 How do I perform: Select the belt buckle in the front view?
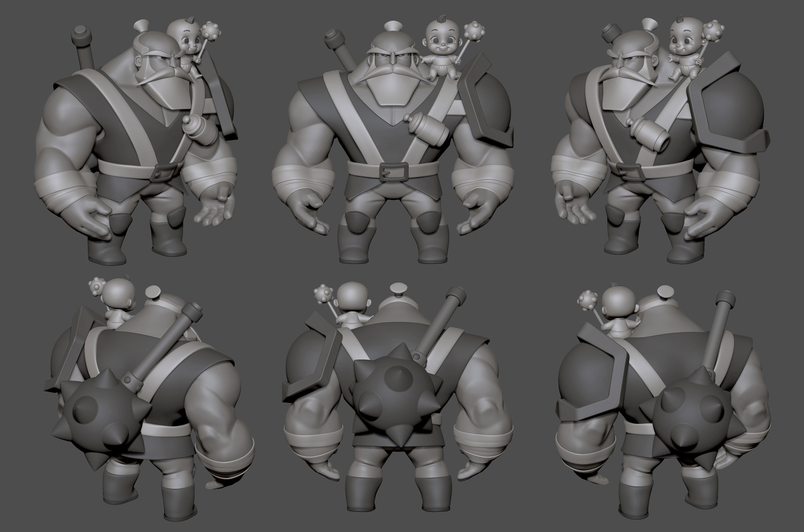pyautogui.click(x=392, y=170)
